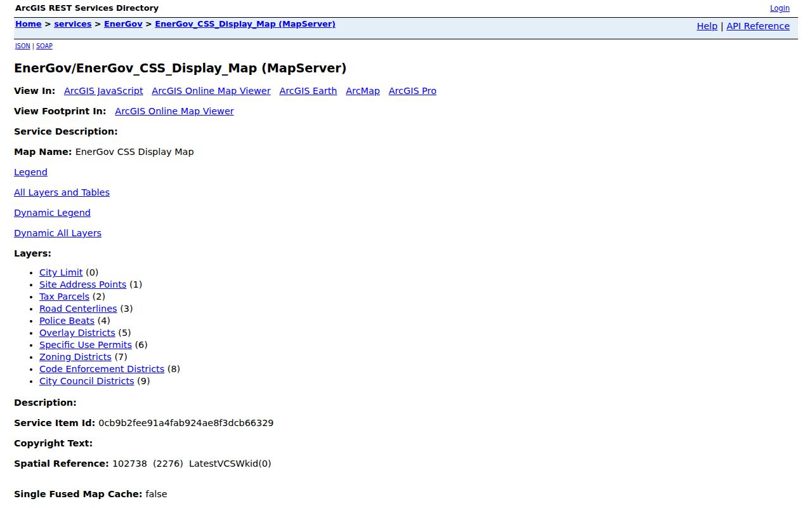Open the City Council Districts layer
The width and height of the screenshot is (812, 508).
(x=86, y=381)
